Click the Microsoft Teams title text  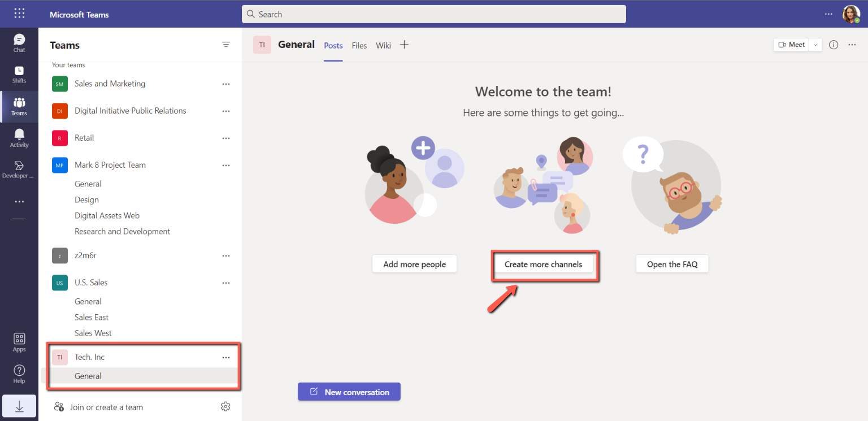tap(79, 14)
